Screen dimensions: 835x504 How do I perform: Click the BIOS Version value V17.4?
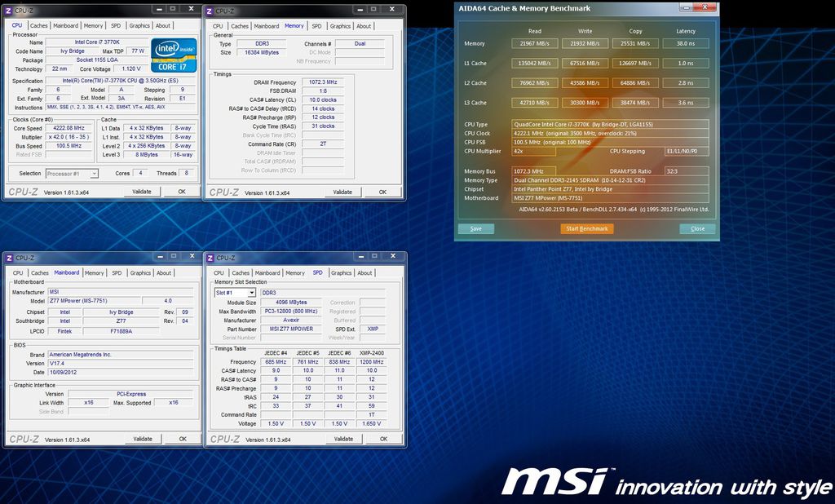coord(121,364)
